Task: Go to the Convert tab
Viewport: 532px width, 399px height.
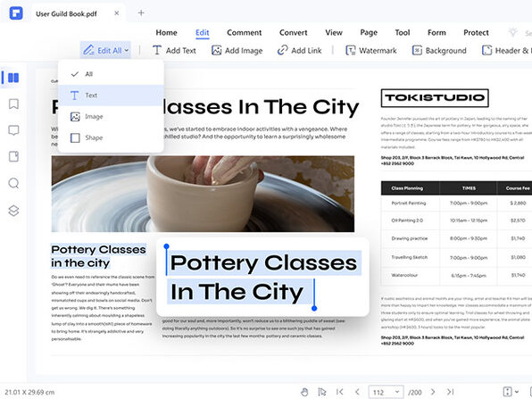Action: tap(293, 32)
